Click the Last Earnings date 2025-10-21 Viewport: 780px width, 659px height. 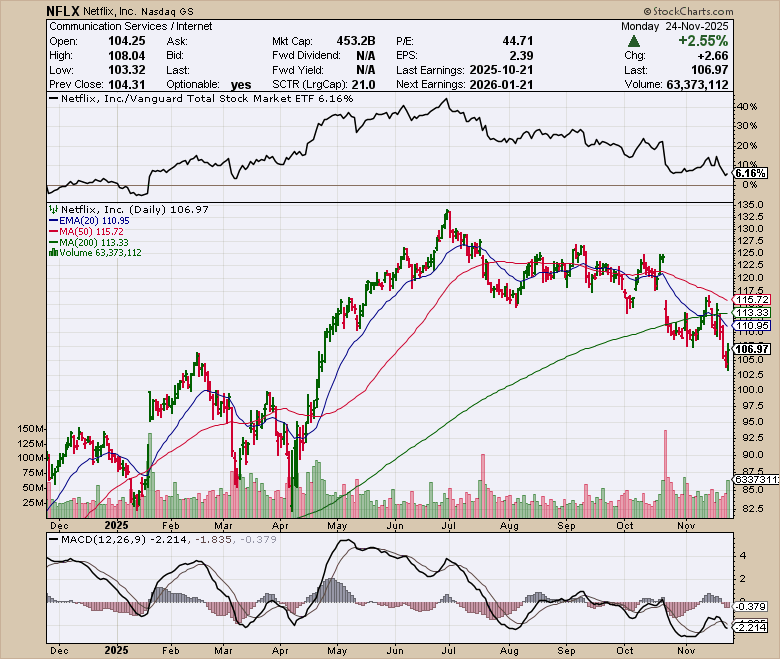click(501, 70)
